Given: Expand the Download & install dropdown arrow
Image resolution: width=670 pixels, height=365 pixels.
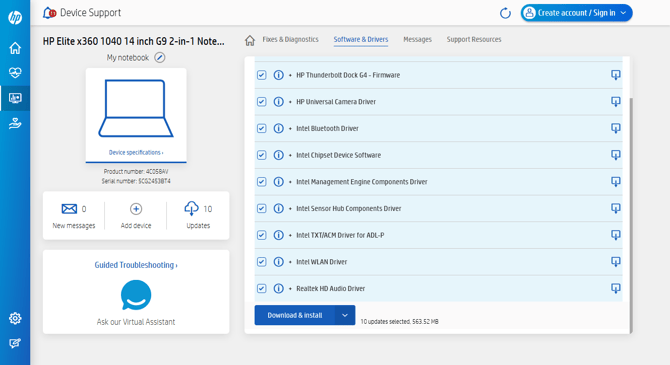Looking at the screenshot, I should 345,315.
